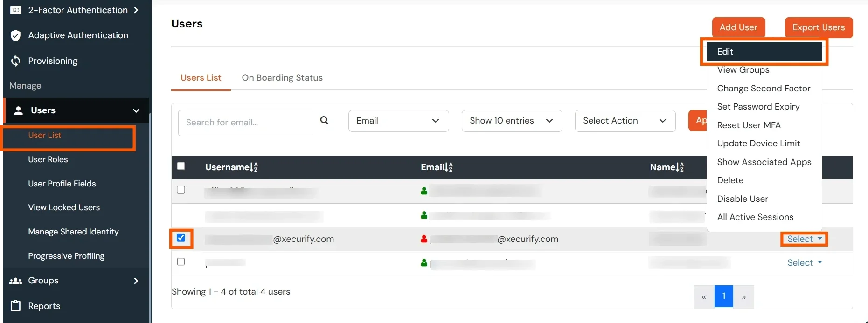Collapse the Users sidebar section chevron
Screen dimensions: 868x323
click(x=136, y=110)
